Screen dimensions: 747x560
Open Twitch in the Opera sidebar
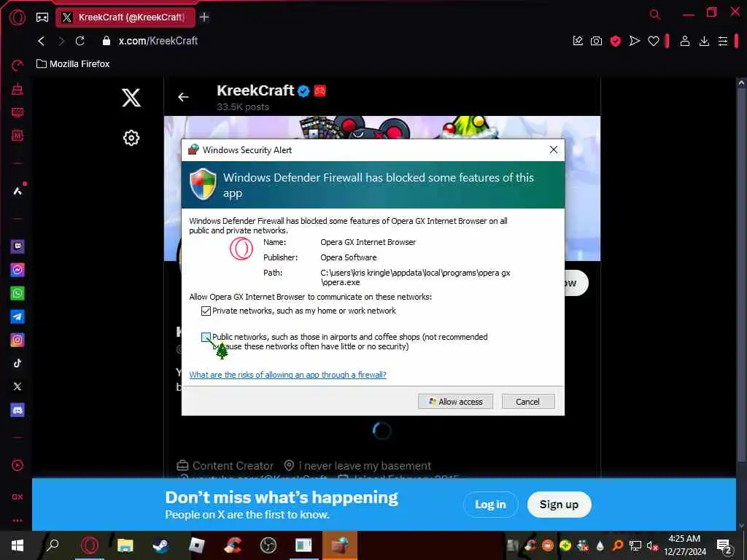18,246
